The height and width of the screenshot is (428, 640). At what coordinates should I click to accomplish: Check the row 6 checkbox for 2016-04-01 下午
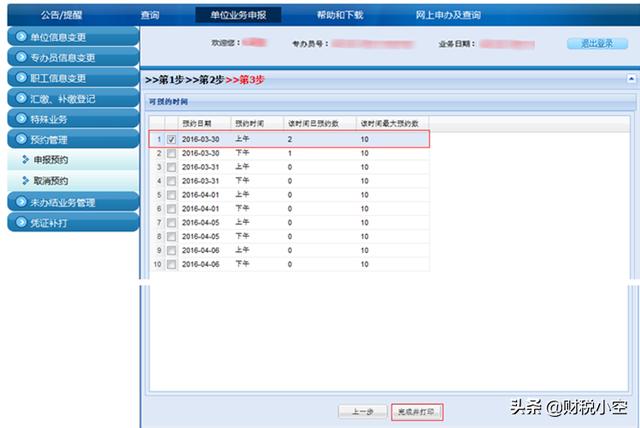click(171, 209)
